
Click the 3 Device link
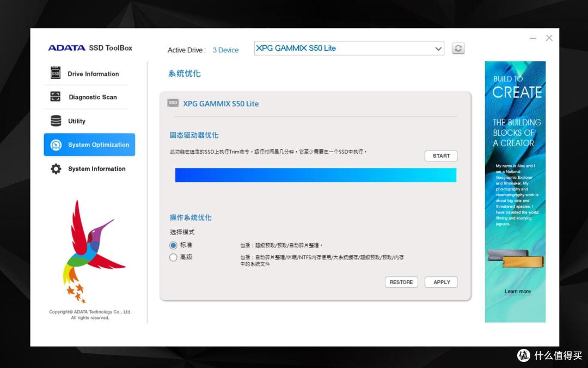225,50
